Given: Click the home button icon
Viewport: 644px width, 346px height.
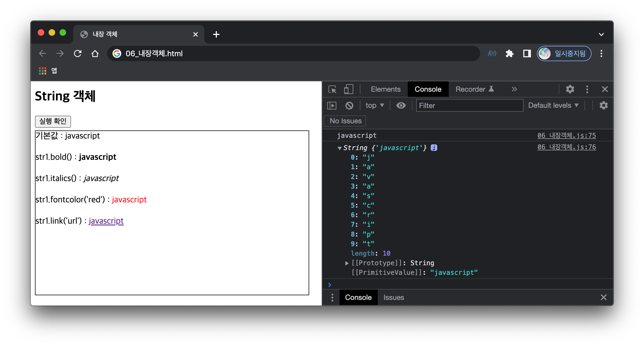Looking at the screenshot, I should [95, 53].
